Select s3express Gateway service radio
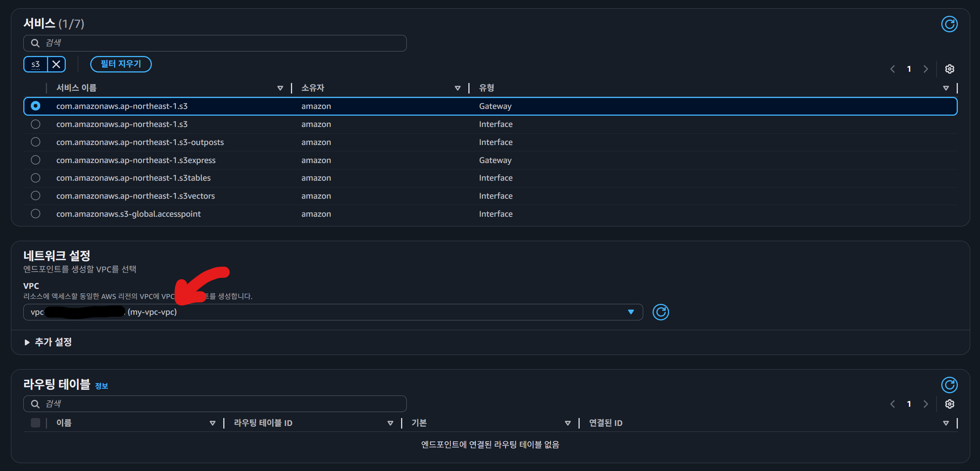Screen dimensions: 980x471 [35, 160]
